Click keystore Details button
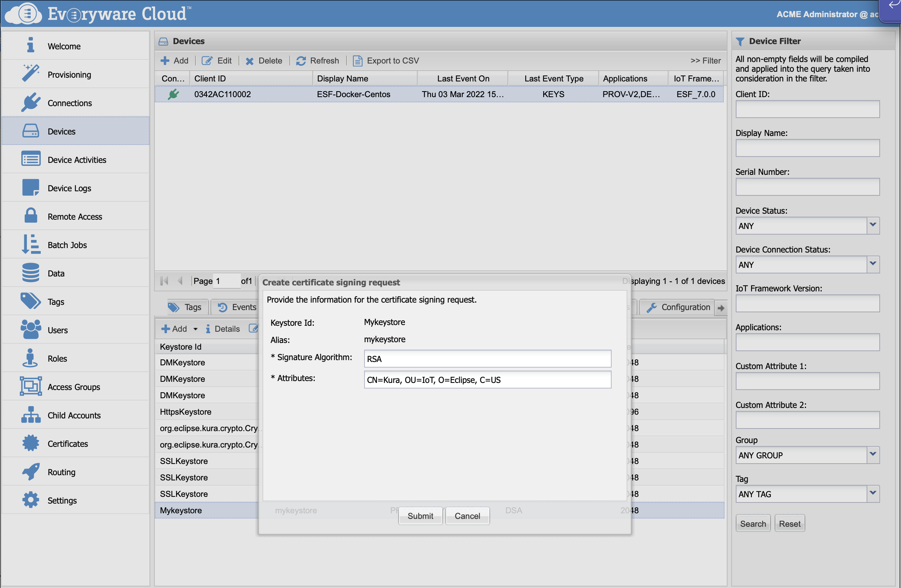901x588 pixels. pos(222,329)
